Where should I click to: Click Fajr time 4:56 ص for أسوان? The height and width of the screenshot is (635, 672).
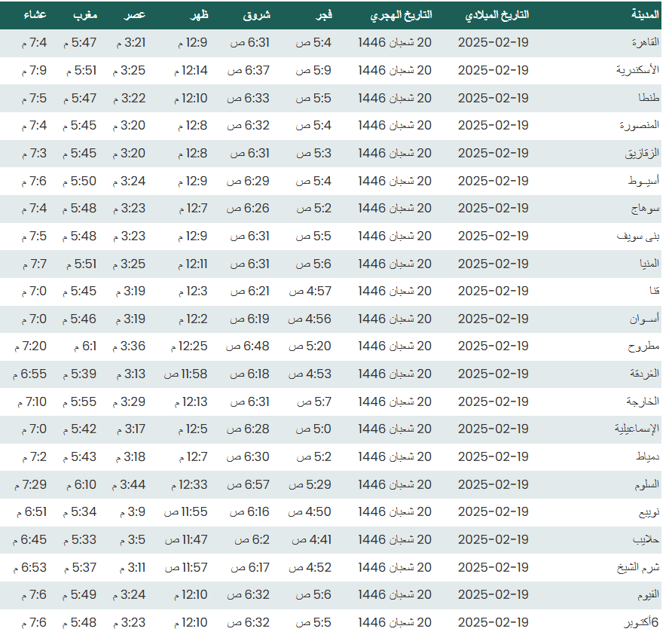[x=310, y=319]
